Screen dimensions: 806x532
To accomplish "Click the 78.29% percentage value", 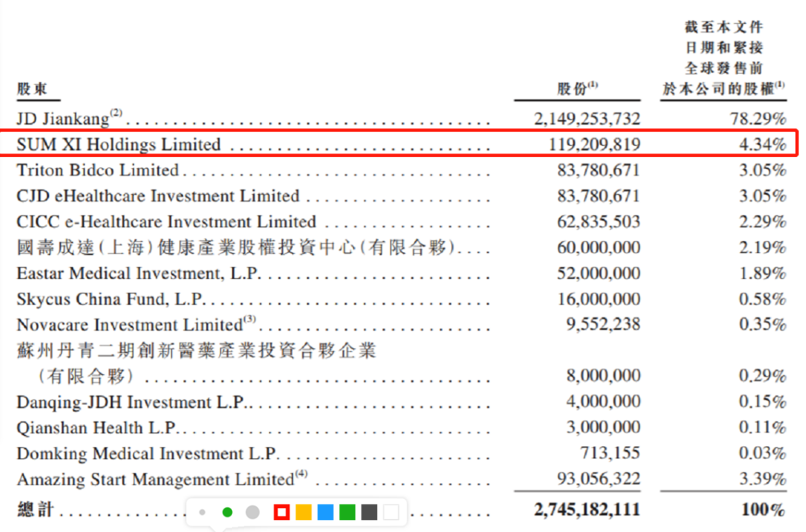I will tap(758, 118).
